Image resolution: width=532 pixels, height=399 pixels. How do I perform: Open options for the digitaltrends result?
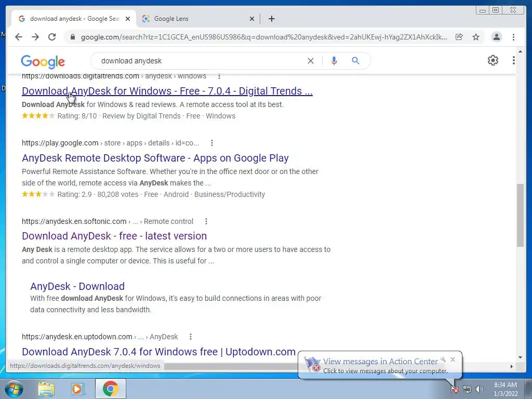[219, 76]
